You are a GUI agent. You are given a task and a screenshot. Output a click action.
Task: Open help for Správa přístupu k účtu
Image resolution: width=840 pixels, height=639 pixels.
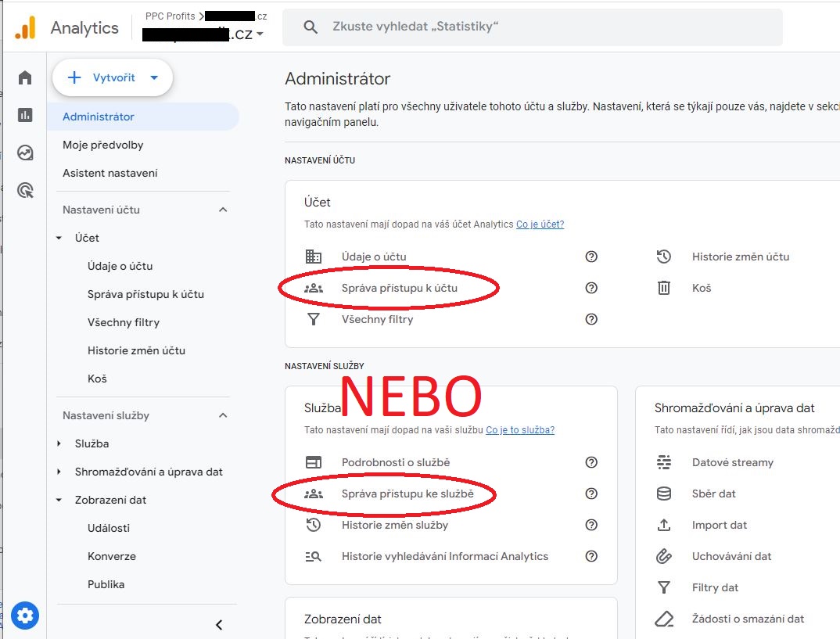pos(591,288)
